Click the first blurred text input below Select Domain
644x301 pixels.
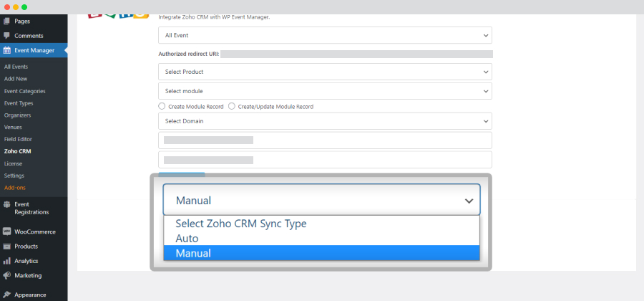click(x=325, y=140)
